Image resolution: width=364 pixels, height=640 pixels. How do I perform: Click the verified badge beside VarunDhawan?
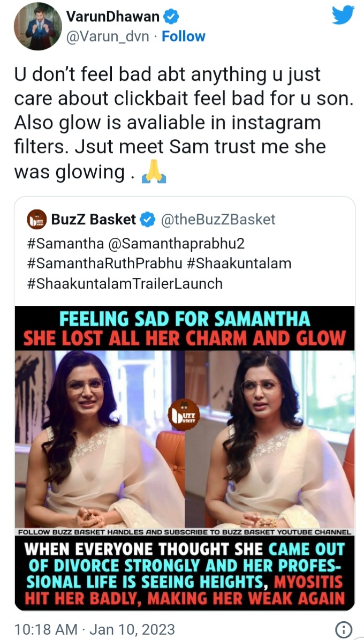click(x=171, y=17)
